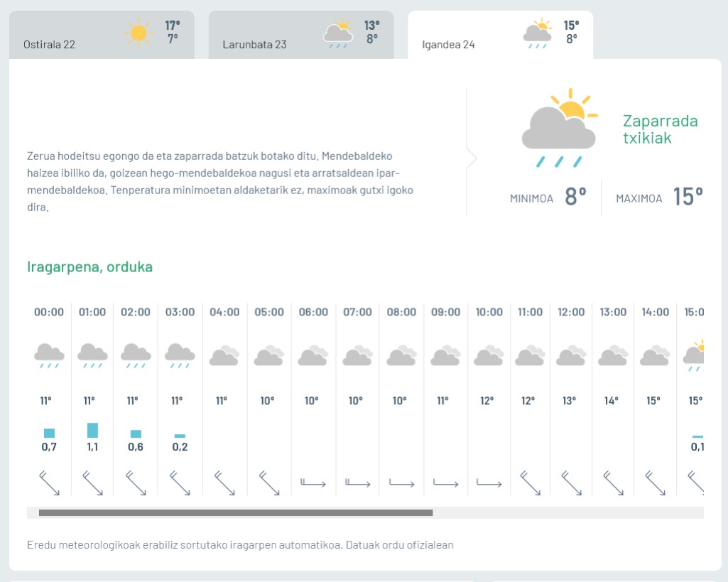Click the 06:00 wind arrow pointing east
Viewport: 728px width, 582px height.
pyautogui.click(x=313, y=483)
